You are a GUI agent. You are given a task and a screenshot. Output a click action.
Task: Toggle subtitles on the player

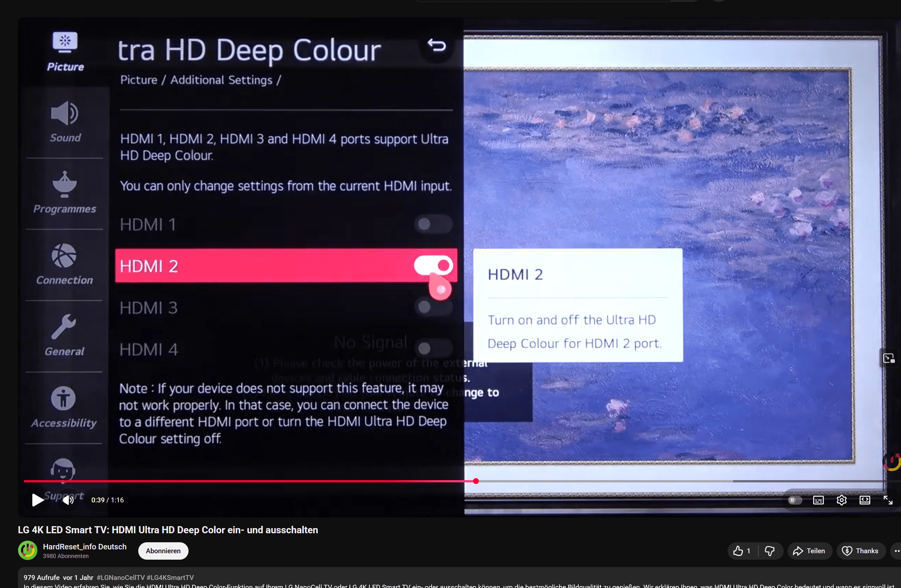(x=818, y=500)
